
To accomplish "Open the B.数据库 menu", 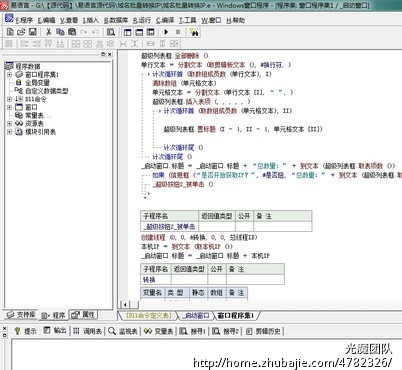I will pos(116,20).
